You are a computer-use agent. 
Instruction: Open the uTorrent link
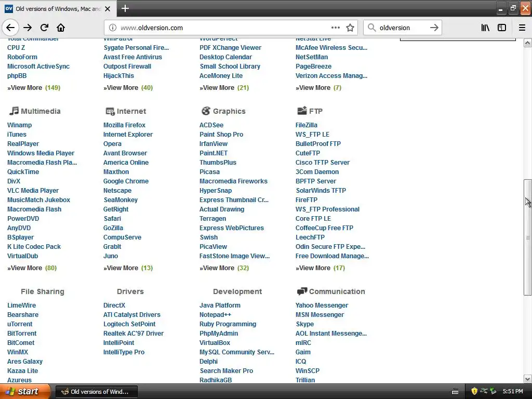point(20,324)
